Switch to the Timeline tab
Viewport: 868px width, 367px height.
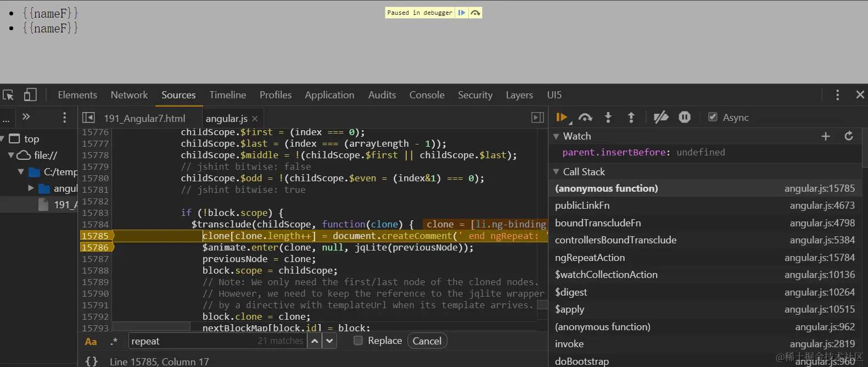[227, 95]
